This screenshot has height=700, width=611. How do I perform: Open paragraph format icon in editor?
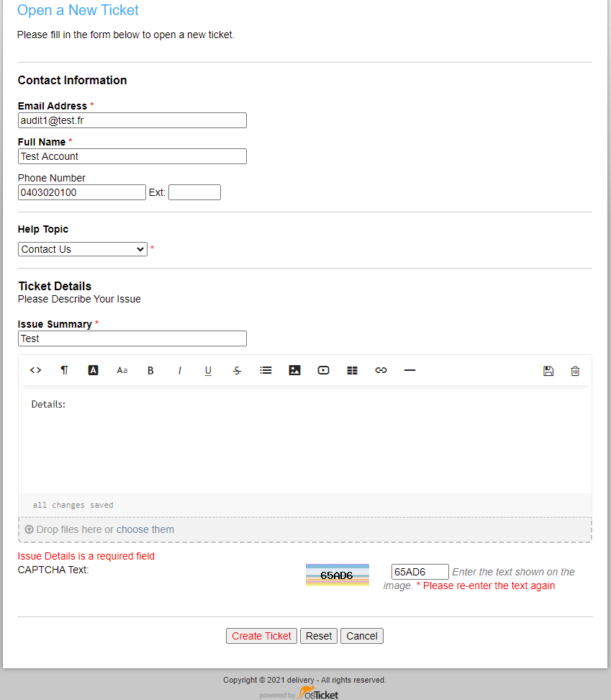pyautogui.click(x=64, y=370)
